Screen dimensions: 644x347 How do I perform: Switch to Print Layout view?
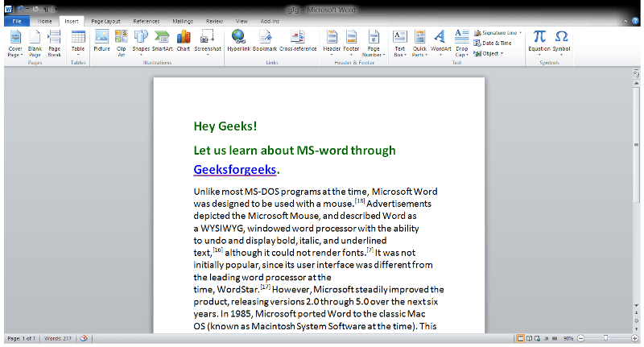tap(520, 338)
